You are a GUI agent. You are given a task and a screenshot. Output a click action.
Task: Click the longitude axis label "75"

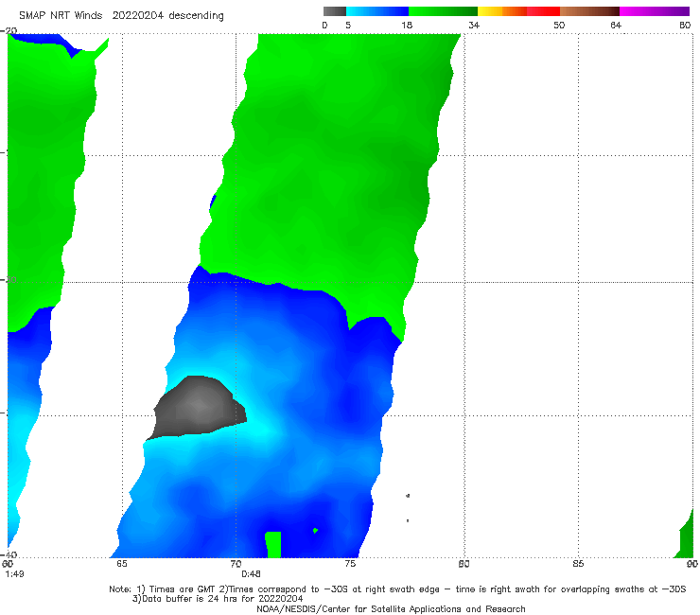click(x=350, y=564)
